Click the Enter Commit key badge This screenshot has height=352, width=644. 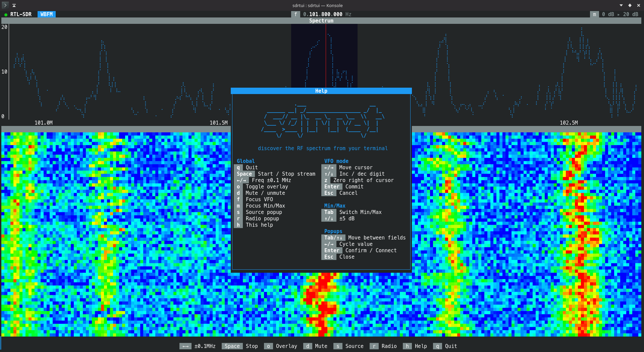[332, 186]
